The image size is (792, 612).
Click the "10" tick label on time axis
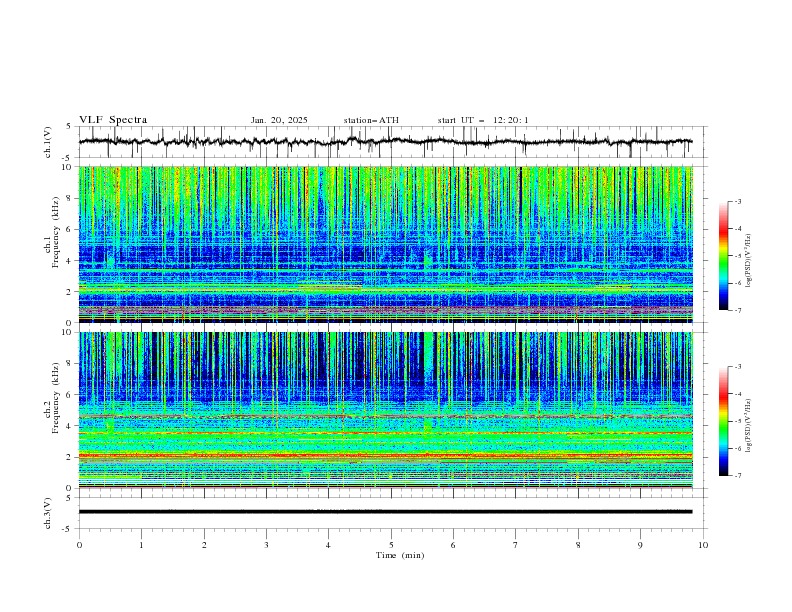coord(703,545)
